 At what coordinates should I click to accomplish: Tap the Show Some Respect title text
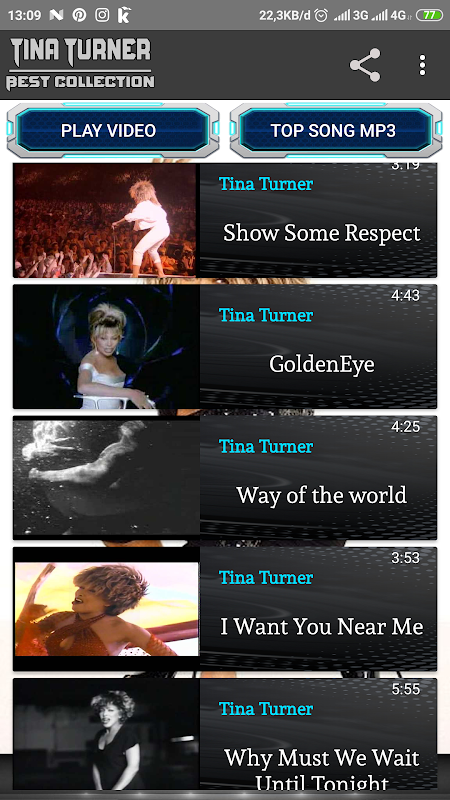pos(321,233)
